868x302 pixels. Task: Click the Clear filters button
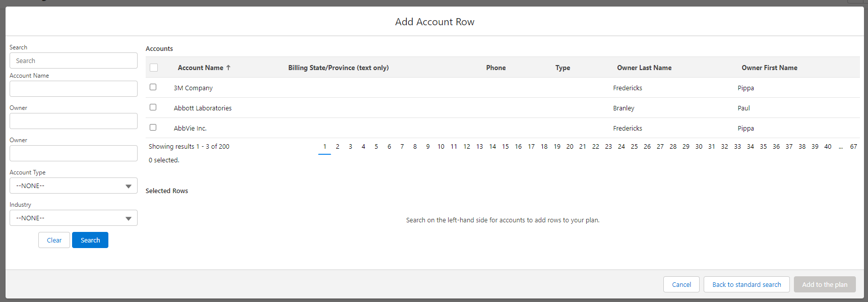[54, 240]
